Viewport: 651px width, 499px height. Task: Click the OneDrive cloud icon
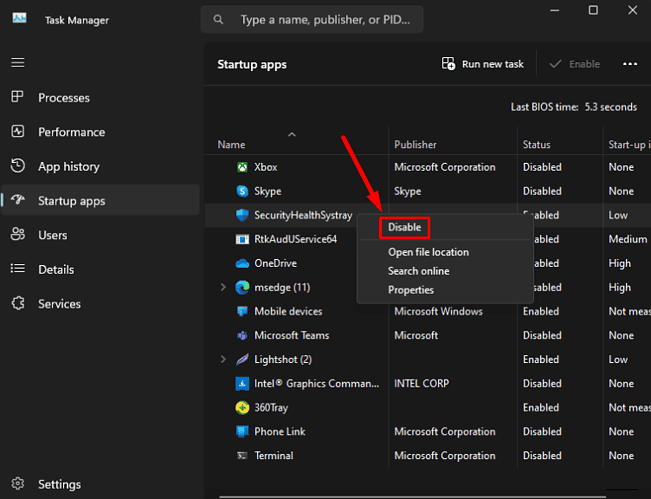tap(242, 263)
